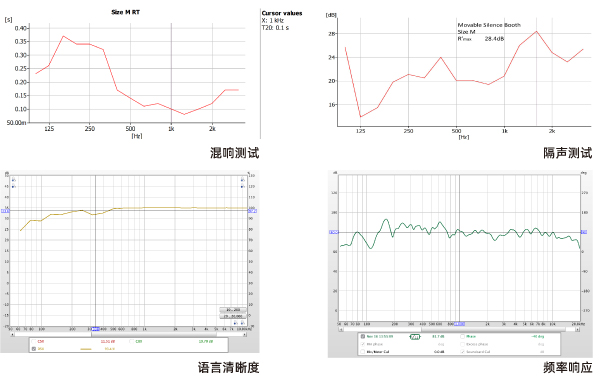The image size is (600, 383).
Task: Click right scroll arrow under clarity graph
Action: [x=244, y=334]
